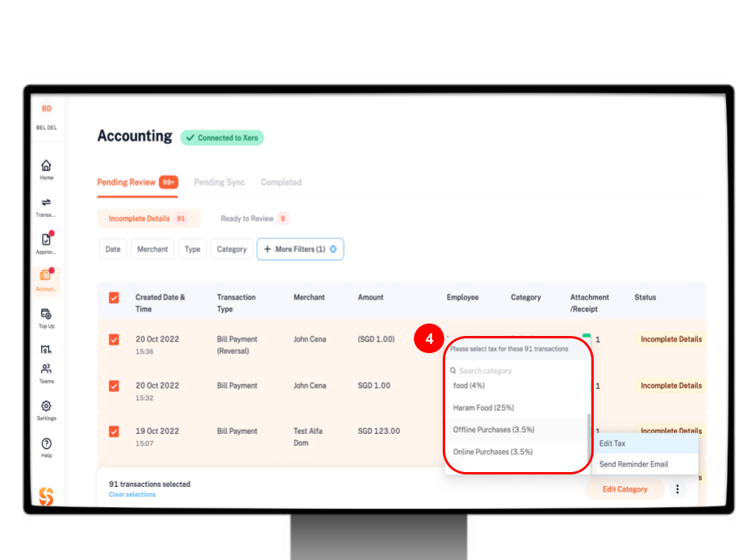Click the 91 transactions selected text
The height and width of the screenshot is (560, 747).
(149, 484)
